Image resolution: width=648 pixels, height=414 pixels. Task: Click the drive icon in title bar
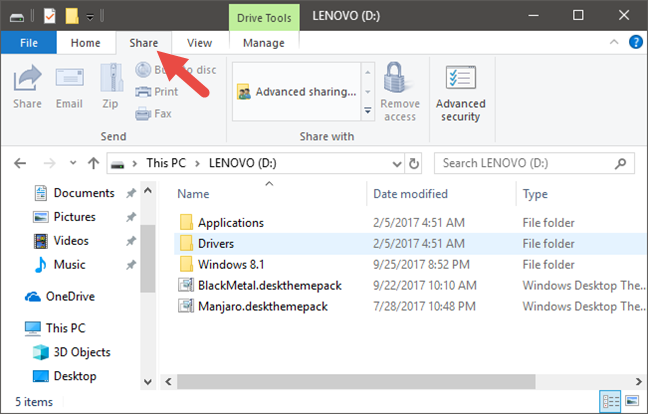click(17, 18)
